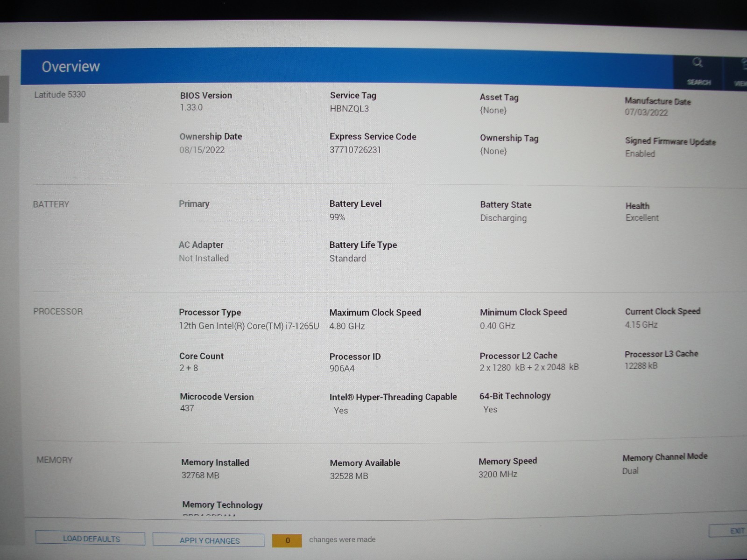Select Current Clock Speed 4.15 GHz

[x=641, y=325]
